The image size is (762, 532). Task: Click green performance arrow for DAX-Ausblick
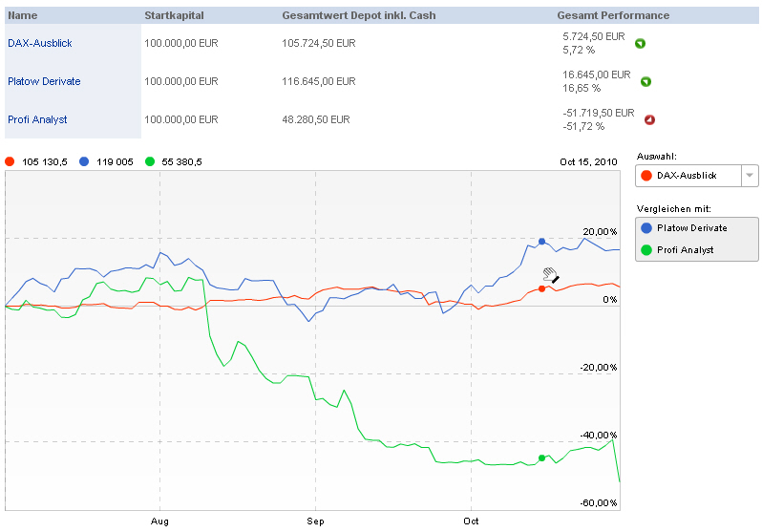coord(641,43)
